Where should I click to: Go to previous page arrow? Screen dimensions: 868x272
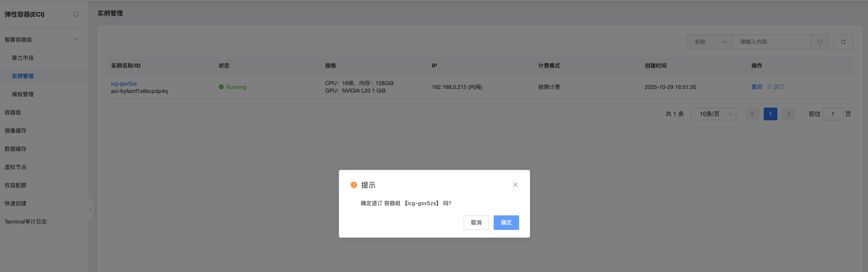tap(752, 114)
